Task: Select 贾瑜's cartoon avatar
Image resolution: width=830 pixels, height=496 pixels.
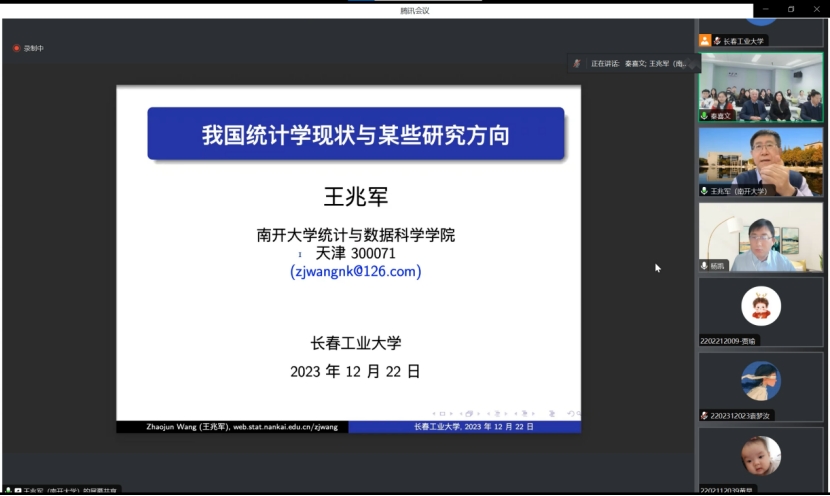Action: (x=761, y=306)
